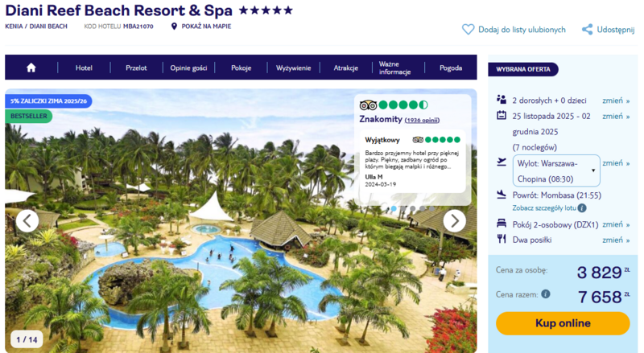Switch to the Pogoda tab
Screen dimensions: 644x353
pos(451,68)
